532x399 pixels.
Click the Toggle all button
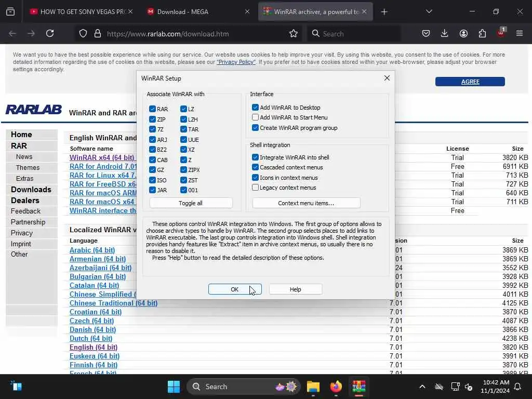click(191, 203)
